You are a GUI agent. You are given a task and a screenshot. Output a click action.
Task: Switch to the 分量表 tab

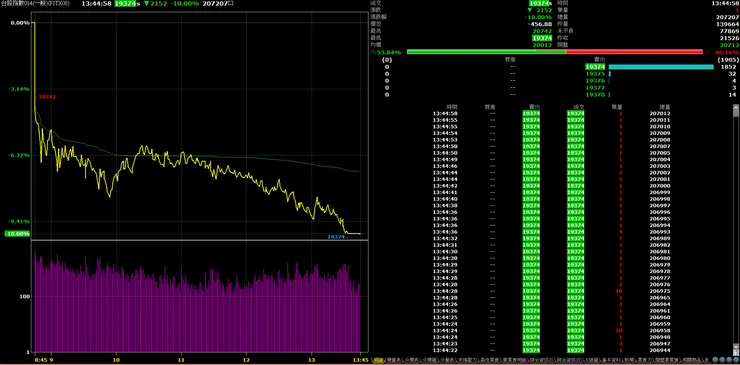coord(446,360)
